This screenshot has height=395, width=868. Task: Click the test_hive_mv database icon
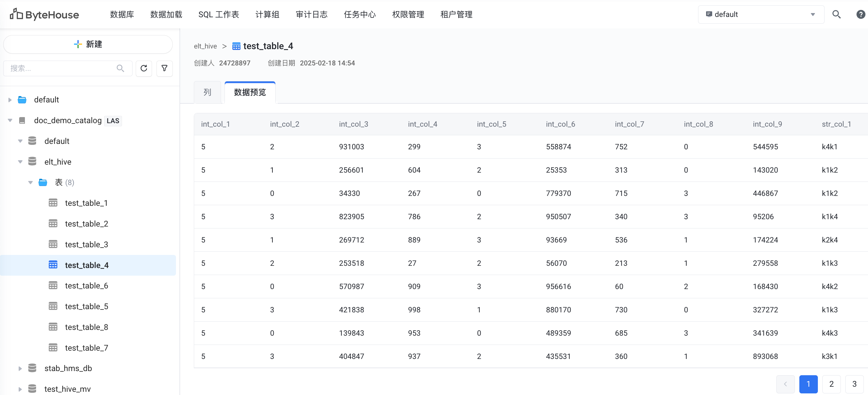32,389
